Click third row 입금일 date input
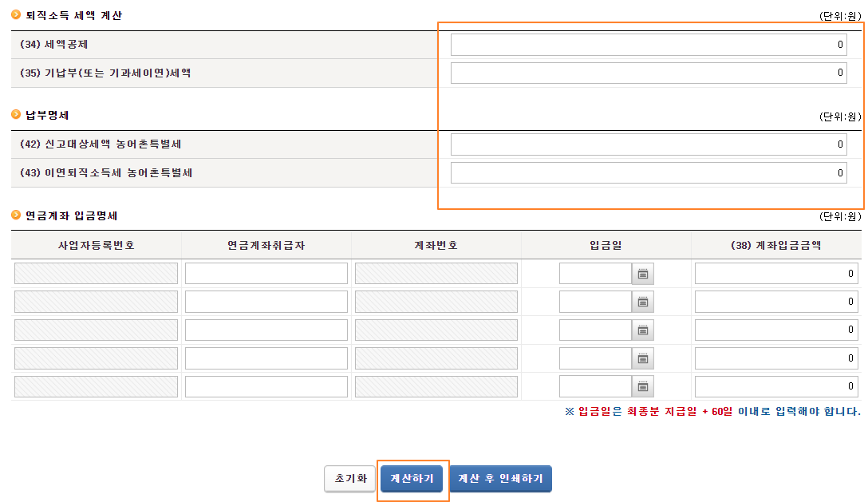Image resolution: width=868 pixels, height=502 pixels. tap(596, 330)
